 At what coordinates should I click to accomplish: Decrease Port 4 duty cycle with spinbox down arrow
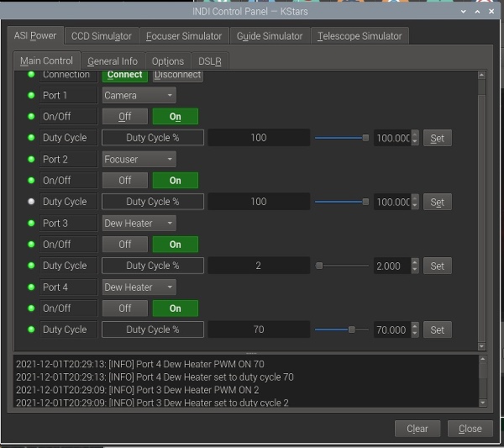click(415, 334)
